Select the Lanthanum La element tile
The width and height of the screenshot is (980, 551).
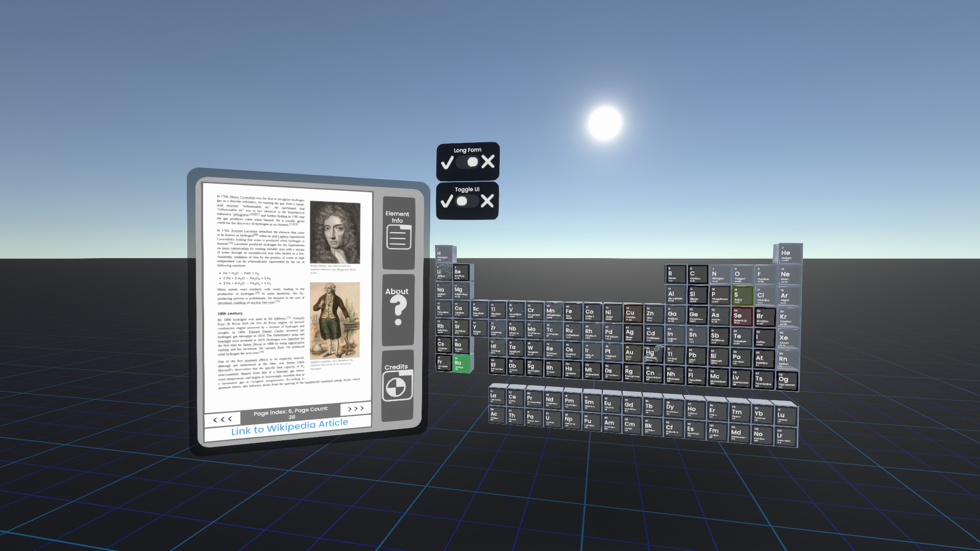pyautogui.click(x=496, y=397)
